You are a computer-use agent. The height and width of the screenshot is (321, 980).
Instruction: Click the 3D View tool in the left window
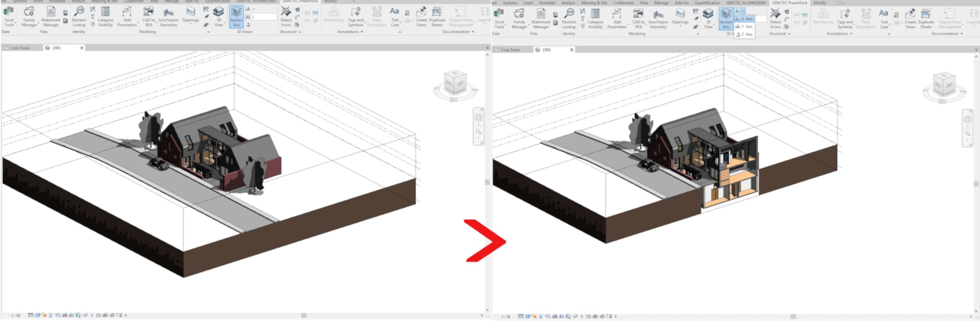click(x=219, y=16)
